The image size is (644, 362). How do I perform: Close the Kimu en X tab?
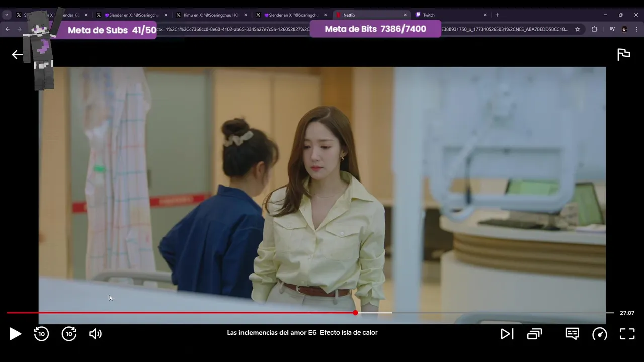[246, 15]
